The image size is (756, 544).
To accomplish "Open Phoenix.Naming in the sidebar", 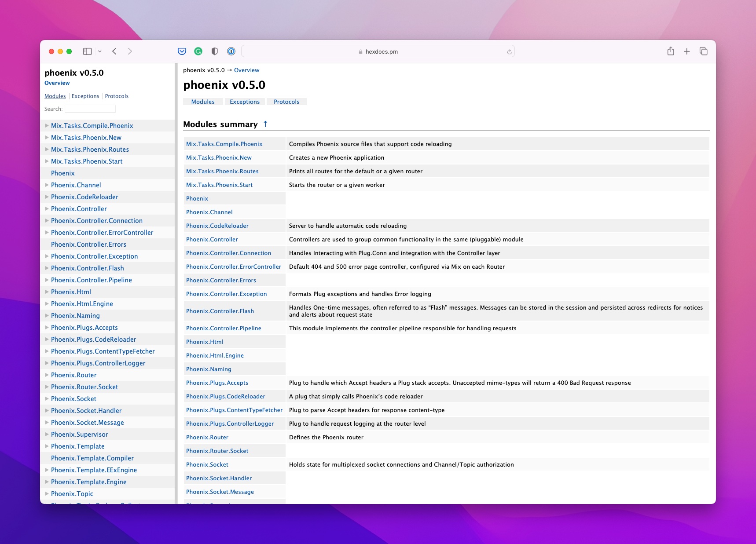I will (x=75, y=316).
